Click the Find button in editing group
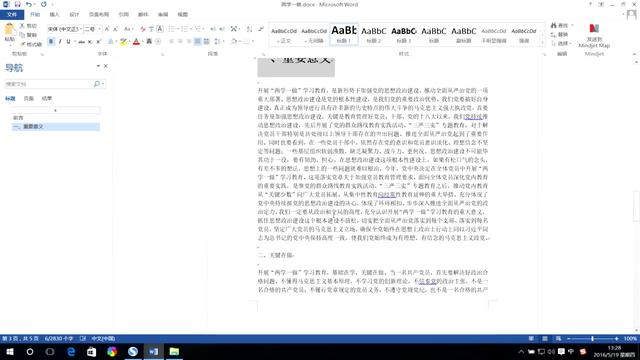The image size is (640, 360). pyautogui.click(x=560, y=25)
